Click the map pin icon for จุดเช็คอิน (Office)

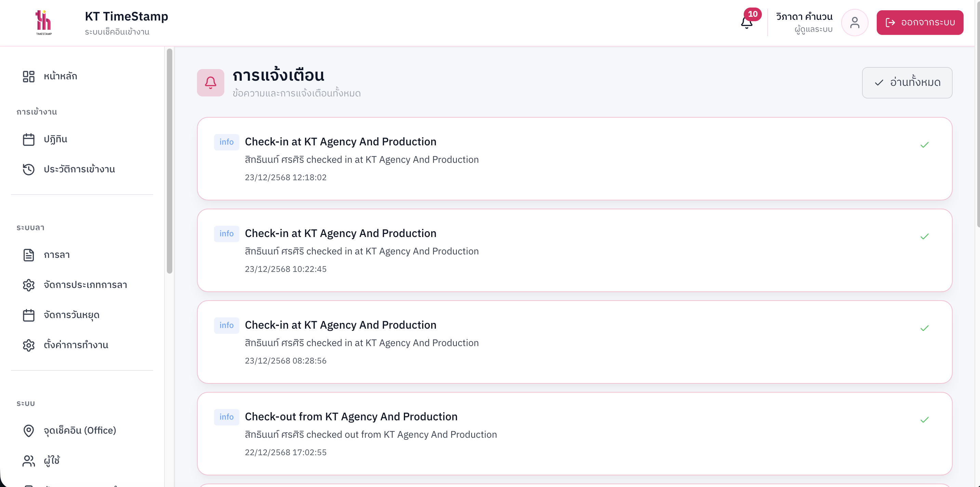pos(28,430)
